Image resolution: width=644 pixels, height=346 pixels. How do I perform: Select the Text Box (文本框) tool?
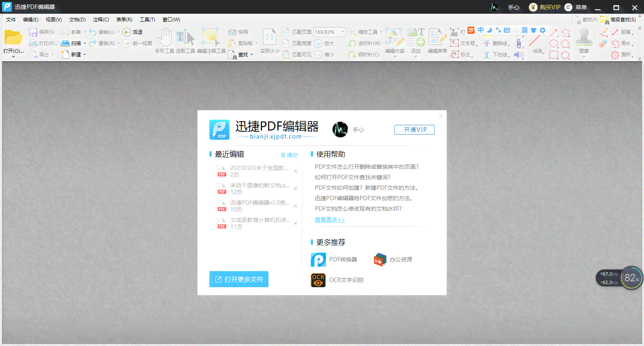pos(463,43)
